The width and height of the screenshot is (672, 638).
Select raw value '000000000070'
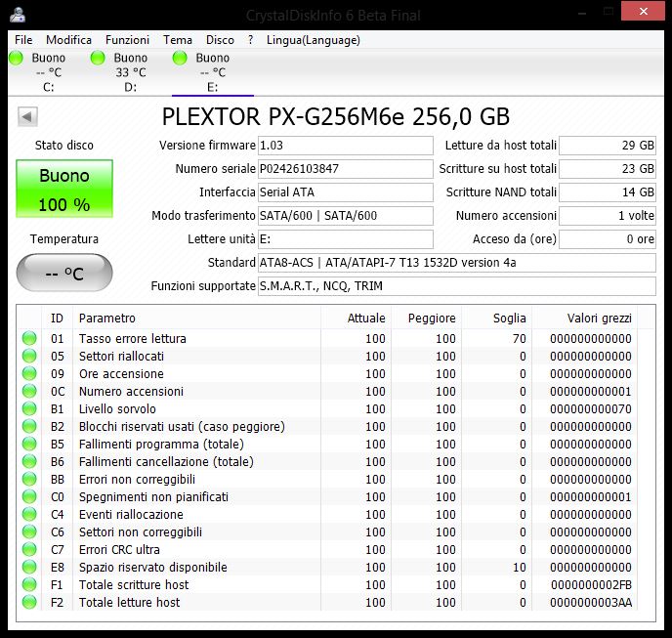click(591, 408)
